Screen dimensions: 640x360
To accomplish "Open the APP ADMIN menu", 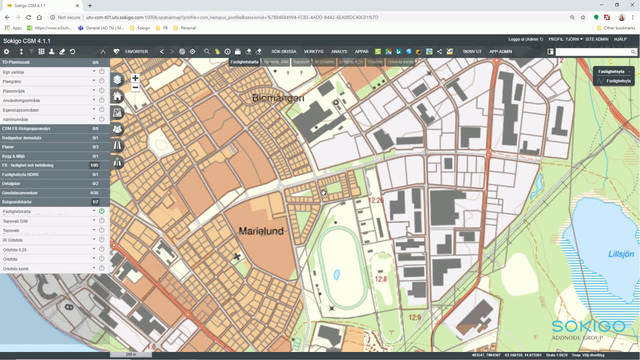I will click(x=500, y=51).
